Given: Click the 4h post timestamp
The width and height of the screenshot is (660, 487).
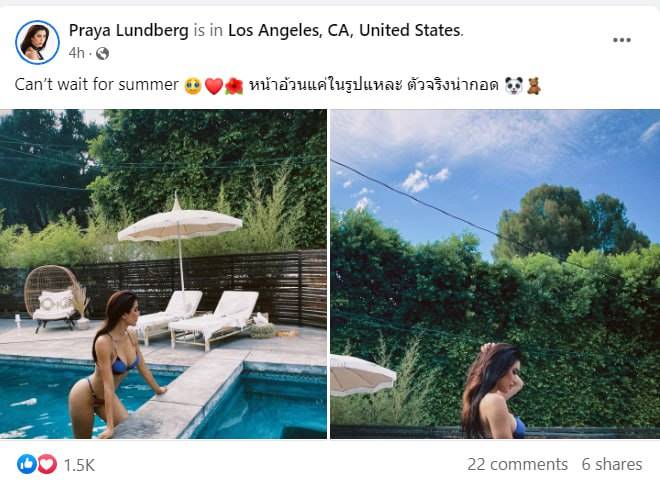Looking at the screenshot, I should tap(77, 53).
